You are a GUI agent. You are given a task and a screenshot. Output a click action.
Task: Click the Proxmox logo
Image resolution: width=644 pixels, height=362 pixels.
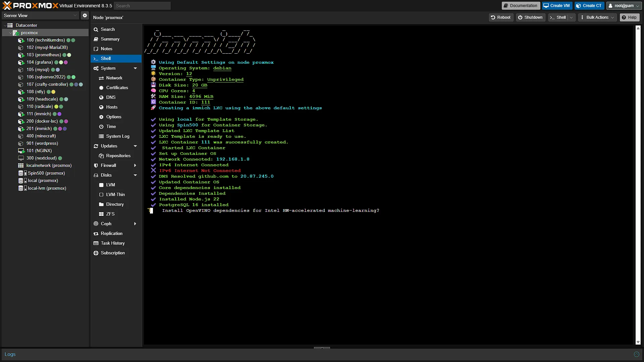(30, 6)
